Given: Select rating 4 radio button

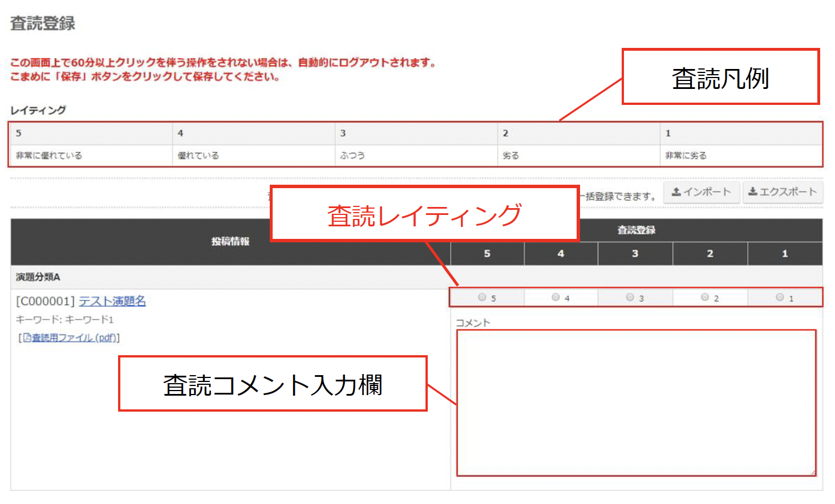Looking at the screenshot, I should click(x=556, y=297).
